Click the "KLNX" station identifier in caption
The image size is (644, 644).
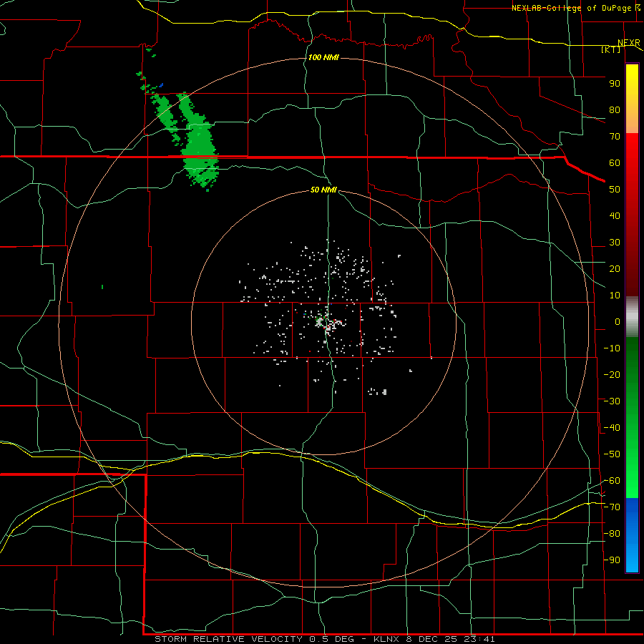(387, 639)
